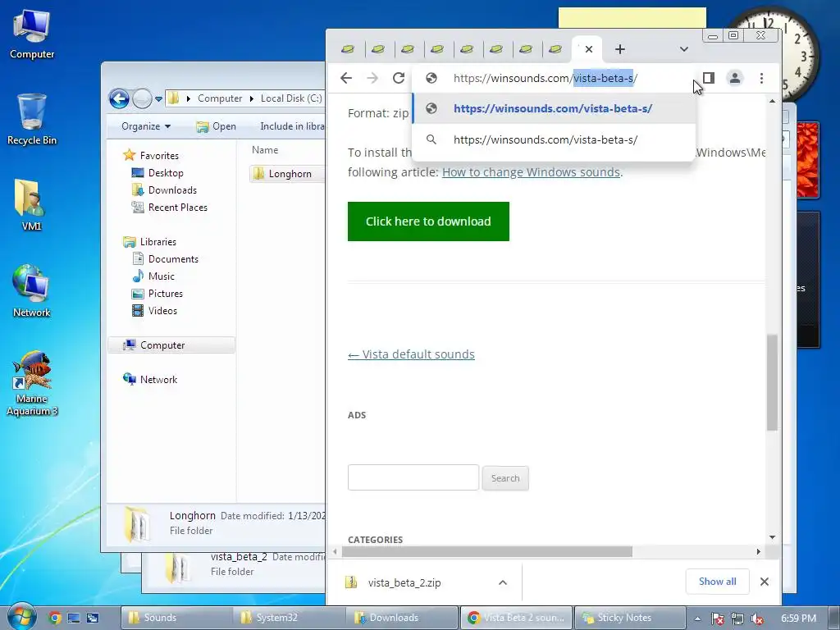This screenshot has height=630, width=840.
Task: Open Chrome three-dot menu
Action: [x=761, y=78]
